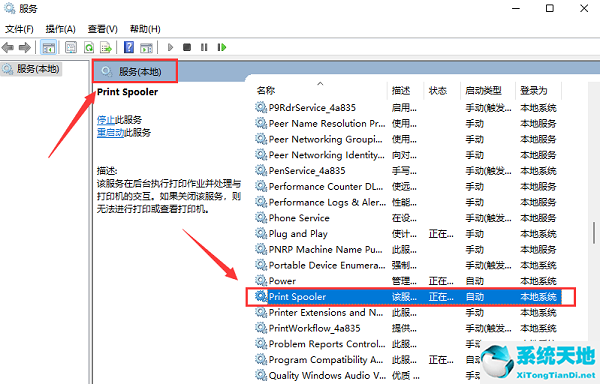Click the Export List toolbar icon

(x=106, y=47)
